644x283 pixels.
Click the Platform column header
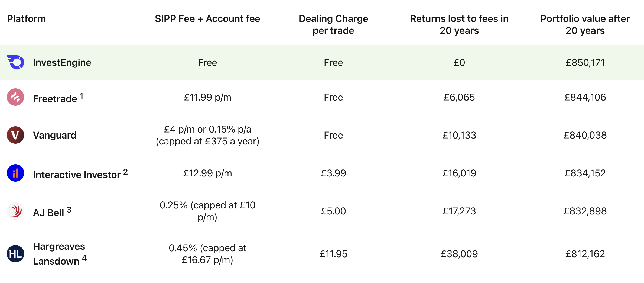tap(26, 19)
